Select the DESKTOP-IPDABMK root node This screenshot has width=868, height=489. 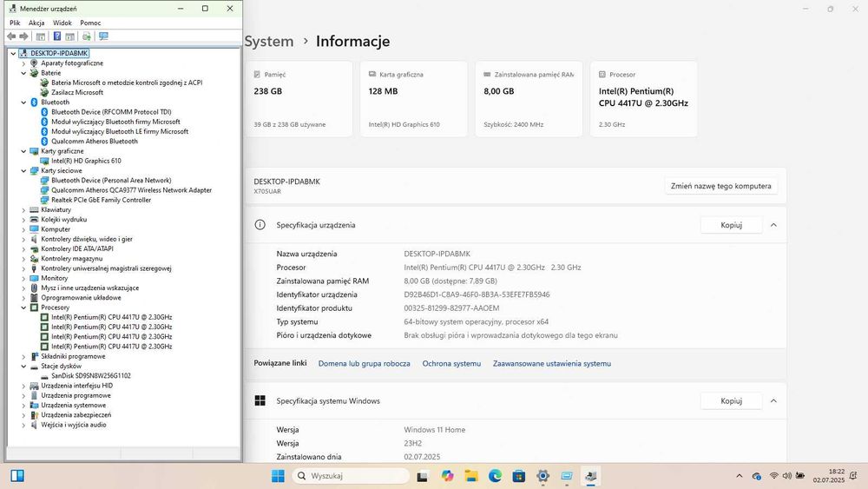pyautogui.click(x=59, y=53)
